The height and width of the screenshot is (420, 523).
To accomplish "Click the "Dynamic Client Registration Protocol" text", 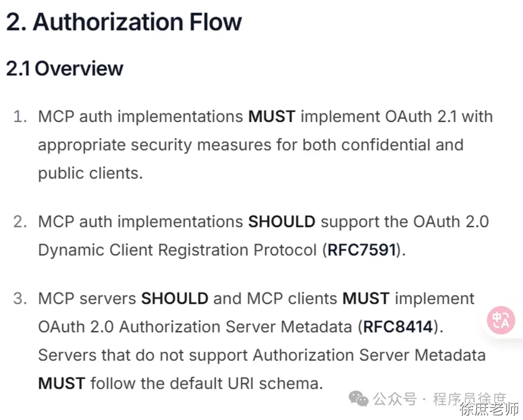I will tap(178, 250).
